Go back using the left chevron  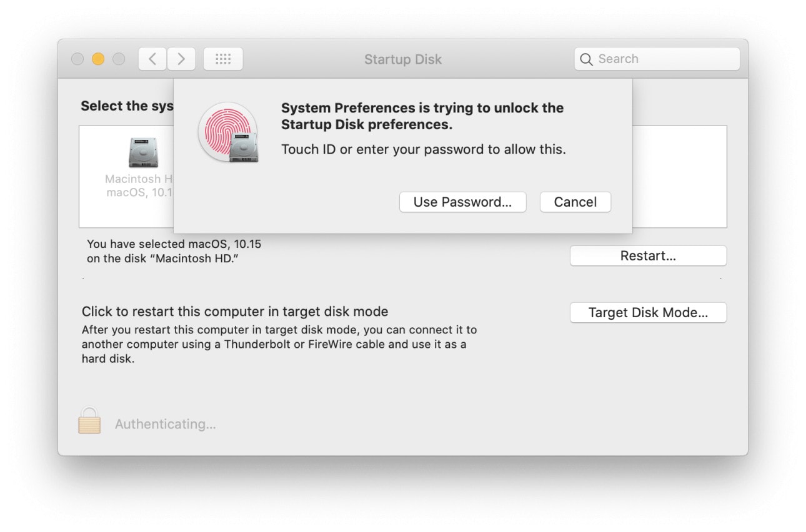pos(152,59)
